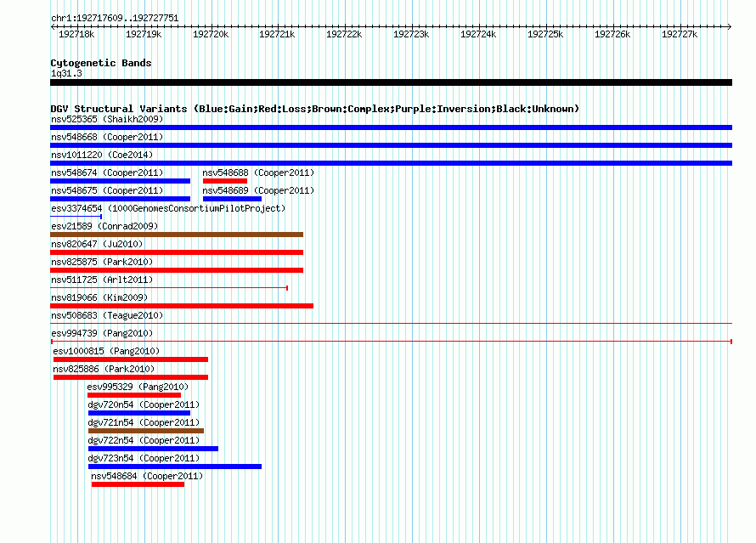Screen dimensions: 756x543
Task: Click the nsv525365 (Shaikh2009) label
Action: click(x=107, y=119)
